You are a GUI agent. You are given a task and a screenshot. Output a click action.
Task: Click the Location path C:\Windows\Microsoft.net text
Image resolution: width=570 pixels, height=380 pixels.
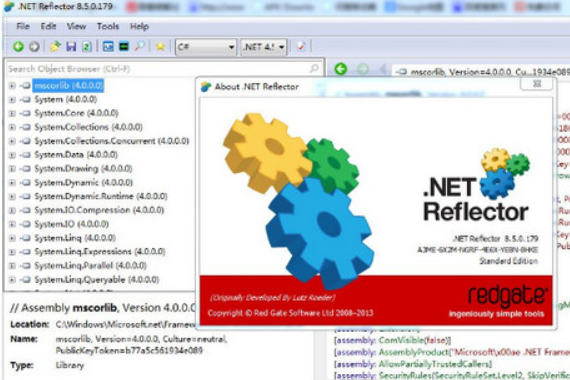(x=125, y=324)
